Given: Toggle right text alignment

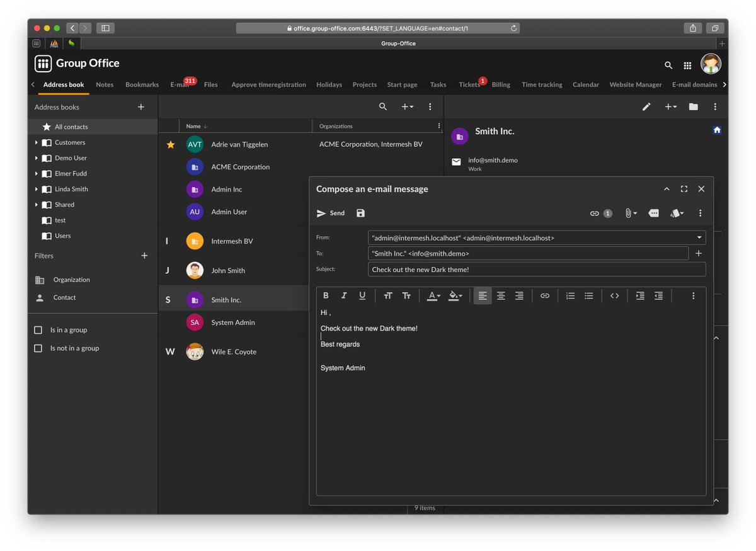Looking at the screenshot, I should point(519,296).
